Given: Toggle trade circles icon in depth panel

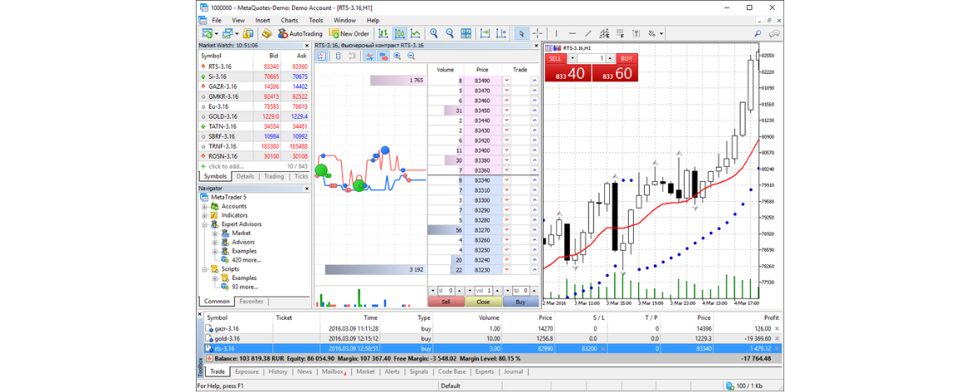Looking at the screenshot, I should [383, 56].
